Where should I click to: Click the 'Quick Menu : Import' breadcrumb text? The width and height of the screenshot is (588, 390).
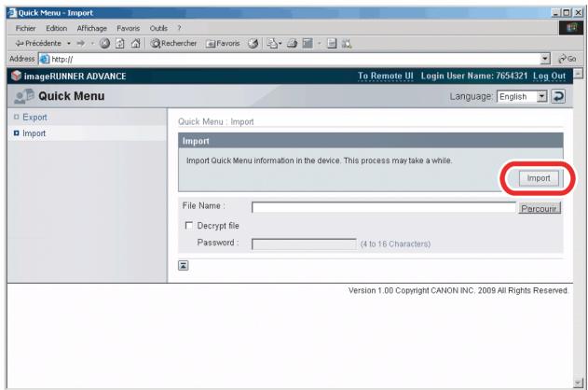pos(215,121)
